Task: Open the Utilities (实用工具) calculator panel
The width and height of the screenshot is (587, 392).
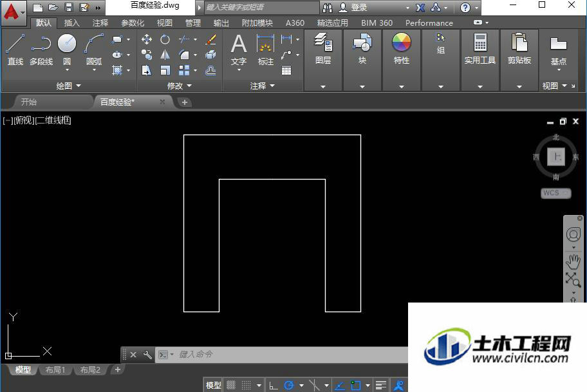Action: click(480, 49)
